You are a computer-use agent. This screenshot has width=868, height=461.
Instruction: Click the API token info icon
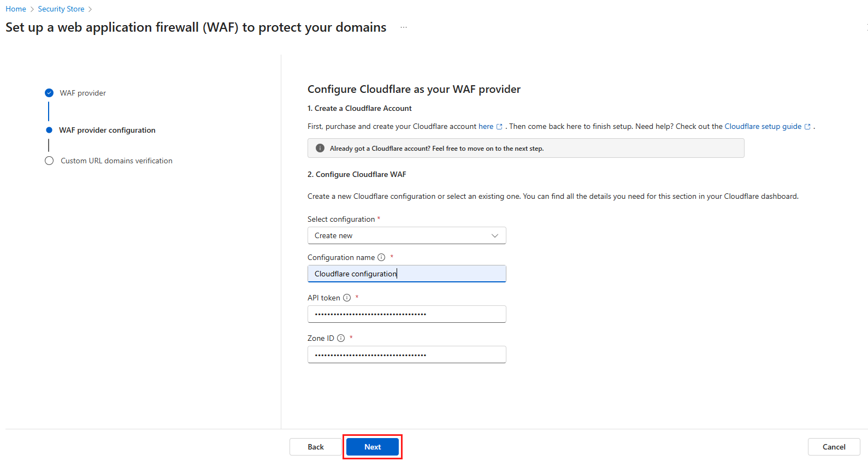click(x=347, y=298)
